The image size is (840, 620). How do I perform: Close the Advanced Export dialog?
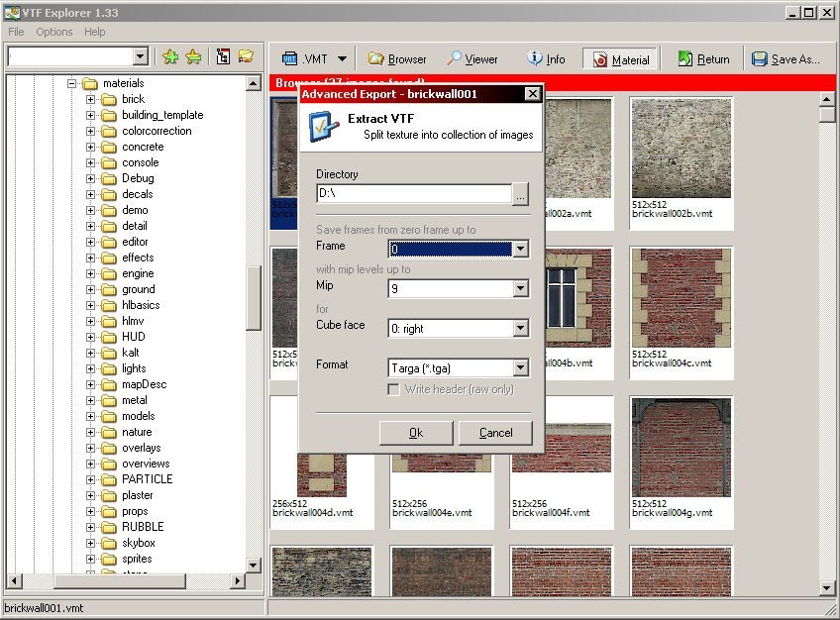pos(533,94)
